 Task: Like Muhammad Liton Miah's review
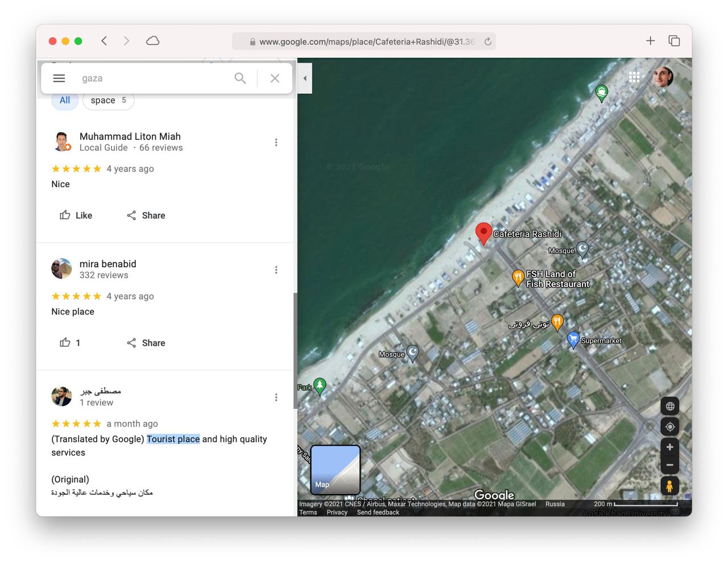coord(76,215)
